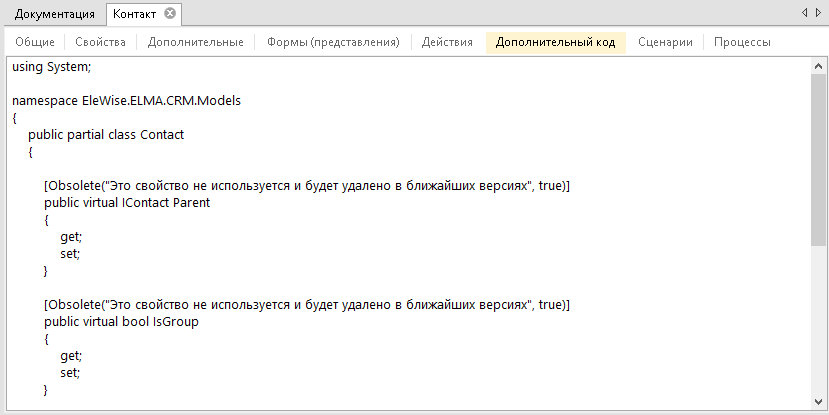Go to the Дополнительные section
The height and width of the screenshot is (415, 829).
point(196,42)
